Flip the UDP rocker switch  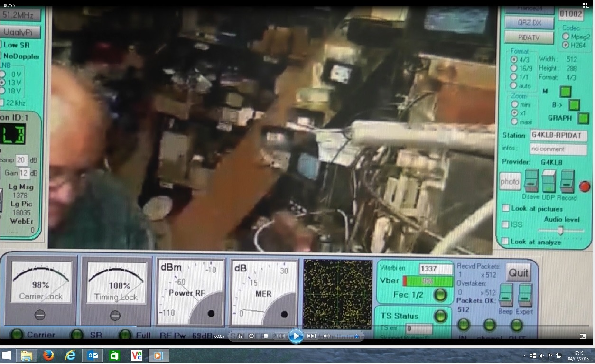(549, 181)
